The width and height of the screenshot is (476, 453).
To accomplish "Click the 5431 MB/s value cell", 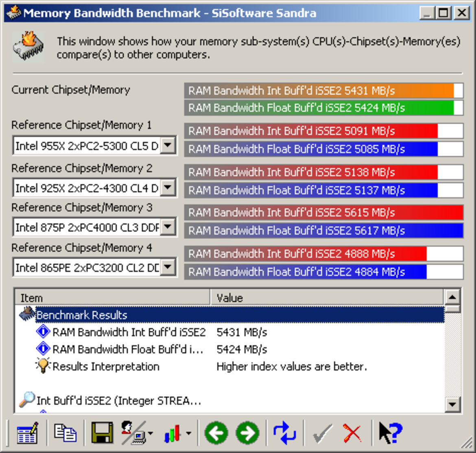I will 242,332.
